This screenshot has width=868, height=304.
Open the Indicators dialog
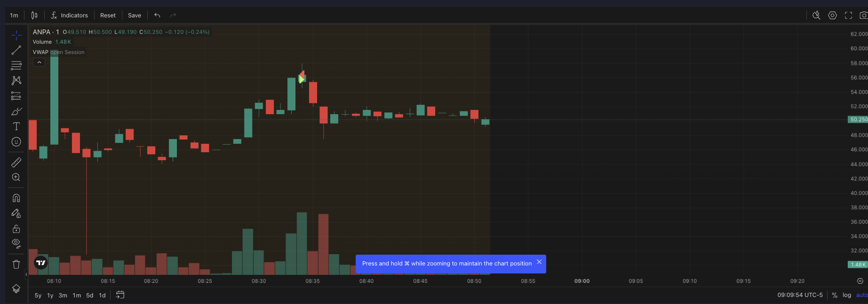pyautogui.click(x=70, y=16)
